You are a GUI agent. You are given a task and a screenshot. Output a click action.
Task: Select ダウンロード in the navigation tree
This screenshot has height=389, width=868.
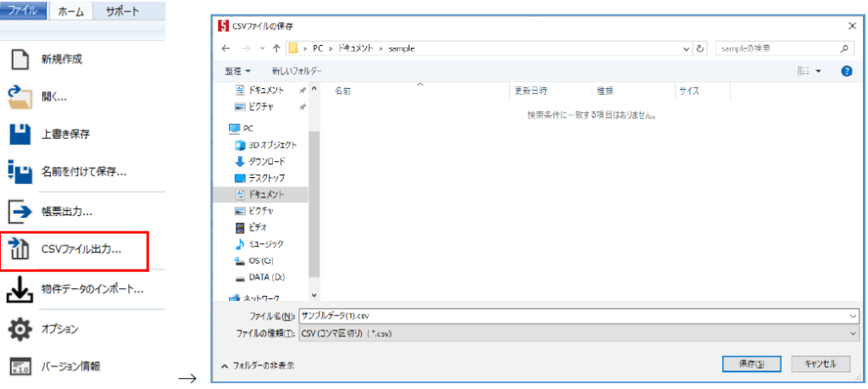click(x=266, y=161)
